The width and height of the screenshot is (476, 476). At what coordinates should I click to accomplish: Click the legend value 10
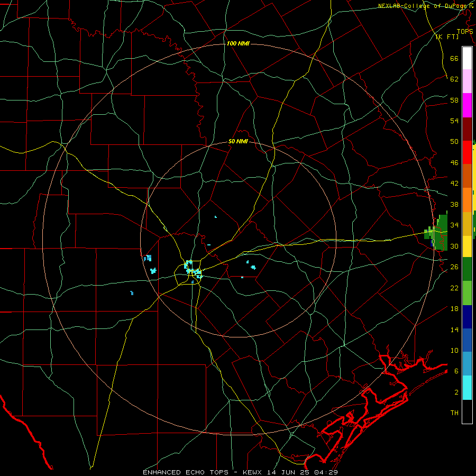pyautogui.click(x=454, y=350)
